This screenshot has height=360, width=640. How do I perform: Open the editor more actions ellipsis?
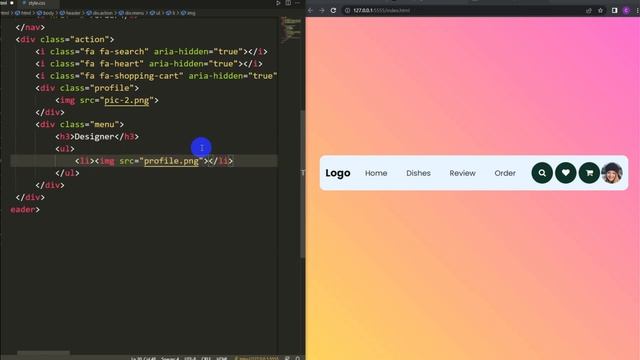(298, 3)
